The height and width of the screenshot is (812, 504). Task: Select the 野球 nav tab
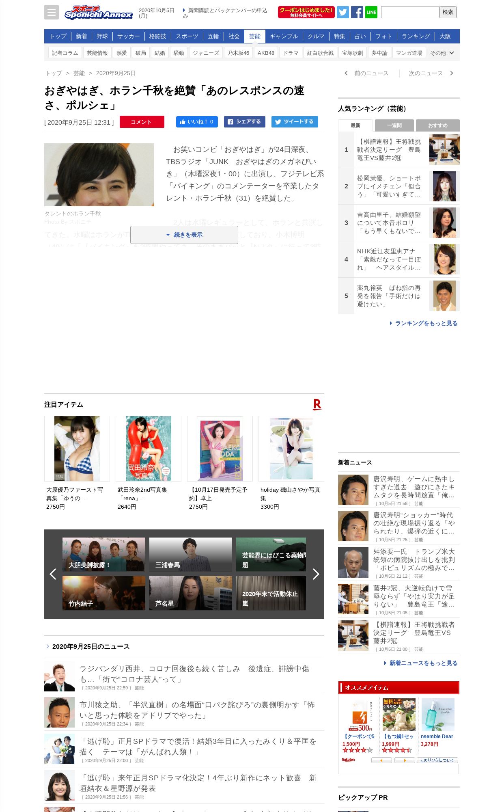[x=102, y=36]
